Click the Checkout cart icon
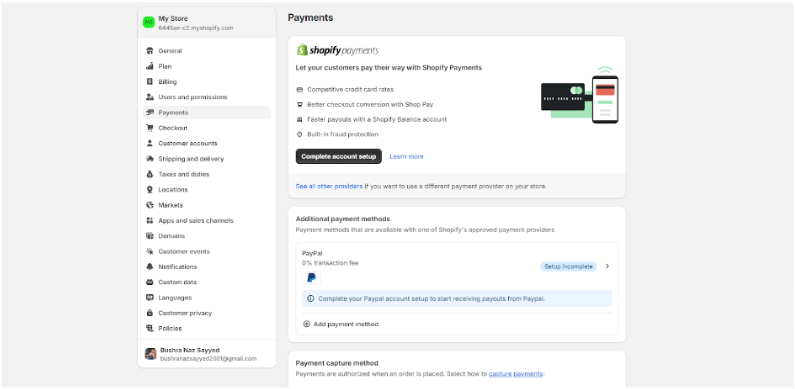 (150, 128)
